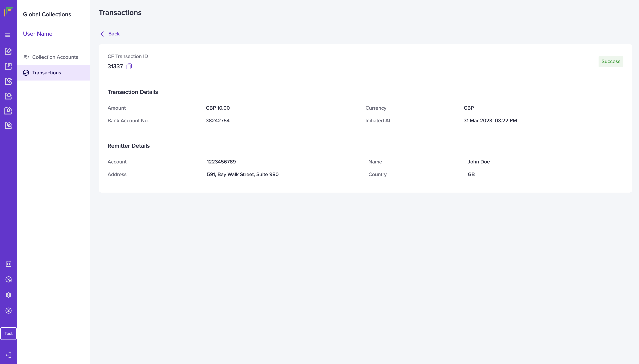Click the pencil-edit sidebar icon

[8, 52]
